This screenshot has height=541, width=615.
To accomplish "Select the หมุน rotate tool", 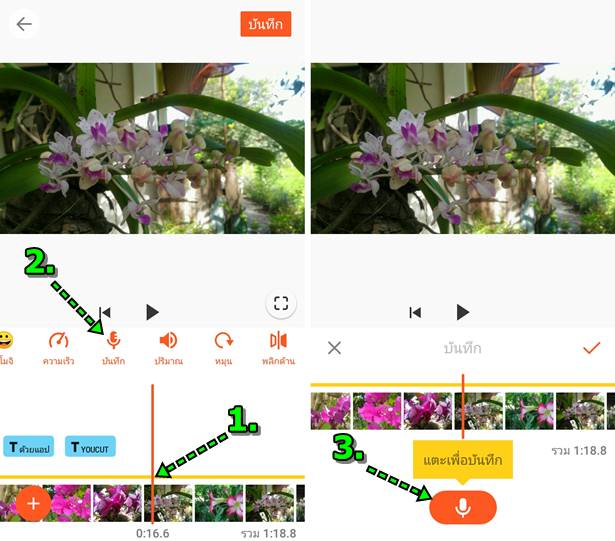I will (224, 348).
